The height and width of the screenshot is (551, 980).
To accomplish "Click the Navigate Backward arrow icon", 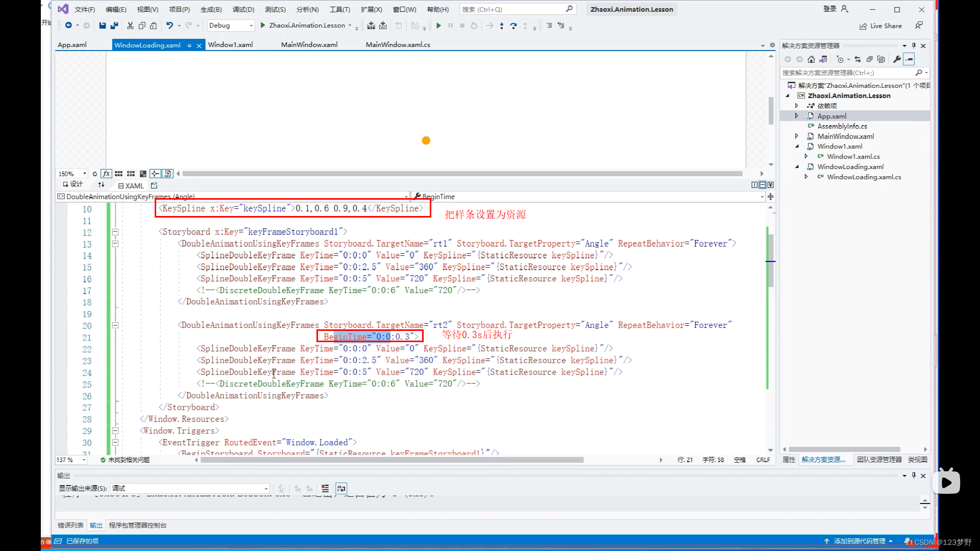I will tap(68, 26).
